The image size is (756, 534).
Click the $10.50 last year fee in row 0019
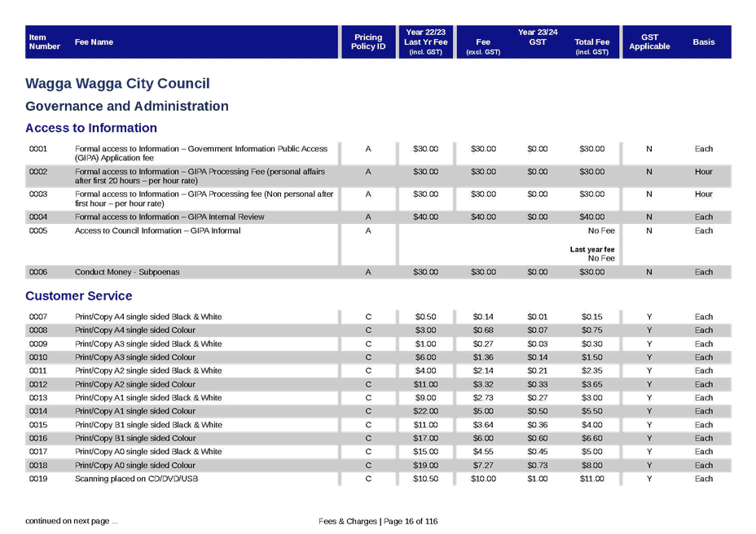click(425, 479)
